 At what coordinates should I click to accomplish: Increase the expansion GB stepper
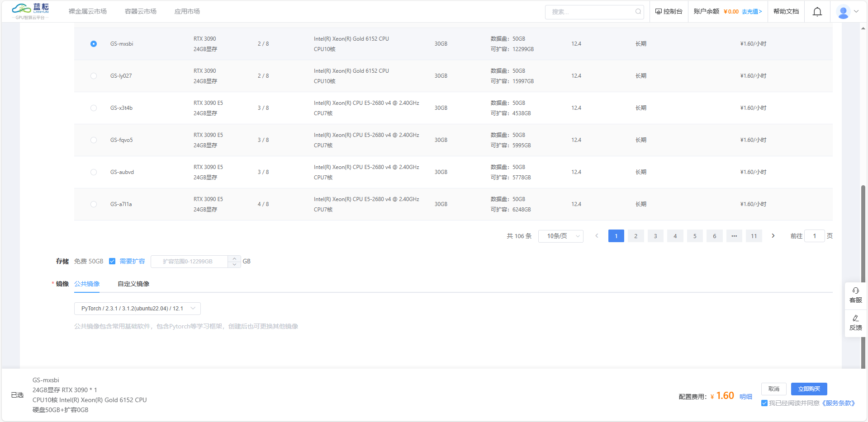pos(234,258)
